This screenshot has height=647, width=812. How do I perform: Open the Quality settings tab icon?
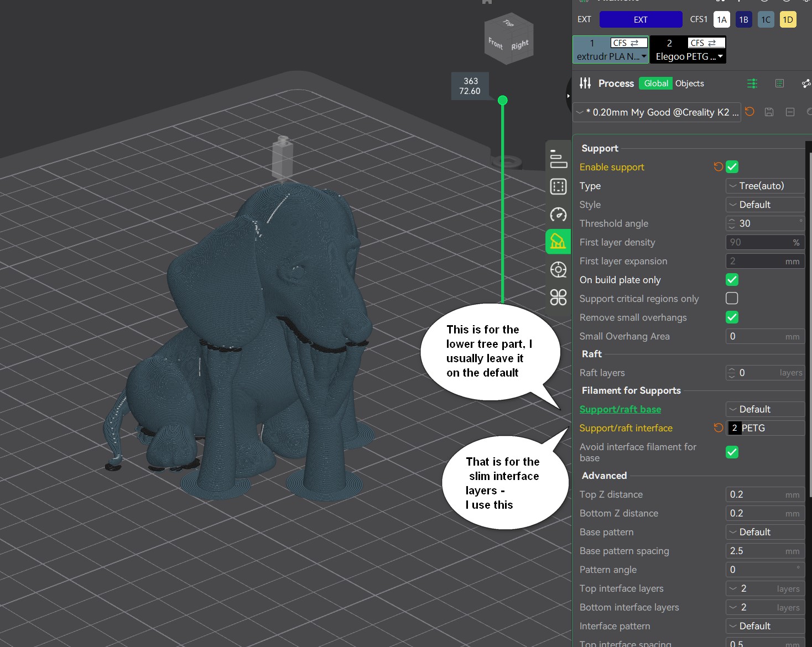[x=558, y=159]
